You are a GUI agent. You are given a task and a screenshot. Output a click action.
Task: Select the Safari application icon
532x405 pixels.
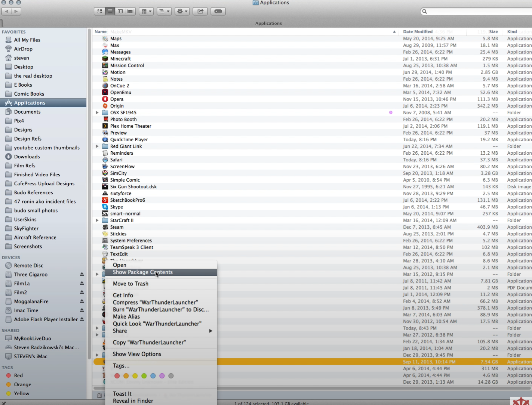105,160
